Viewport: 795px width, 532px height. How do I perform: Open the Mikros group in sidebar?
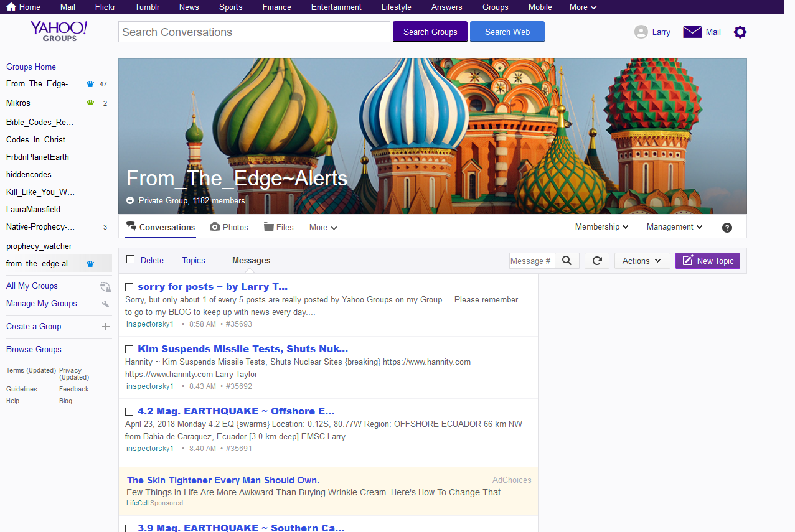coord(18,103)
